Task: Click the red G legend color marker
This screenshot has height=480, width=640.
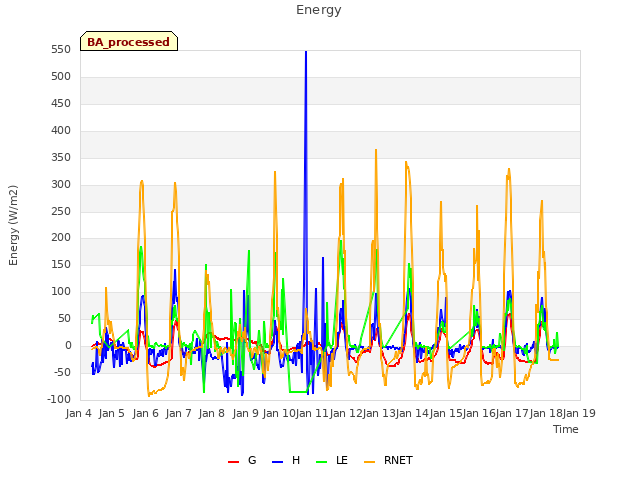Action: [233, 462]
